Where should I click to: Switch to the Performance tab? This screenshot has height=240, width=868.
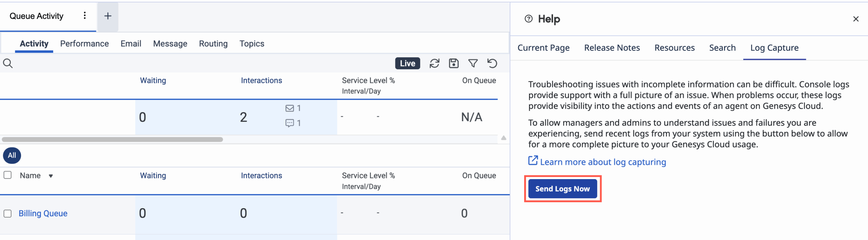coord(84,44)
